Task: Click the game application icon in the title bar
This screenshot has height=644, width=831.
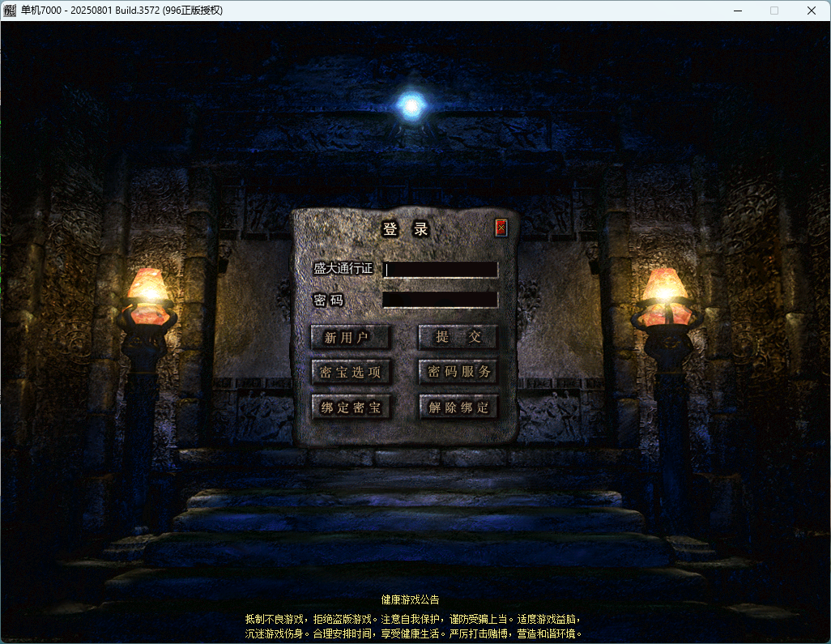Action: [x=11, y=10]
